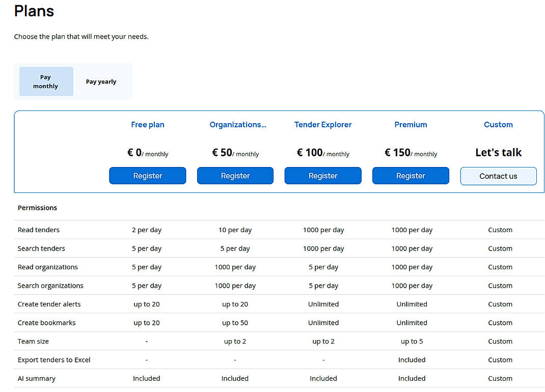The image size is (545, 392).
Task: Click the Export tenders to Excel label
Action: 54,360
